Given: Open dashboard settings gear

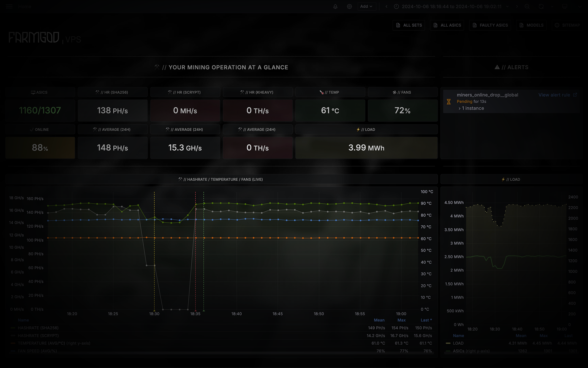Looking at the screenshot, I should pos(349,6).
